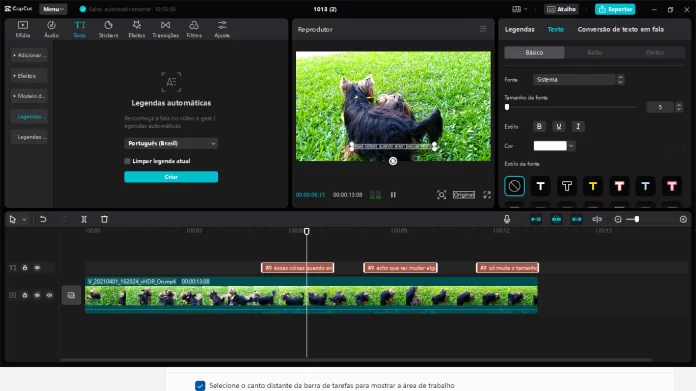Viewport: 696px width, 391px height.
Task: Open the selection tool mode chevron
Action: (x=24, y=219)
